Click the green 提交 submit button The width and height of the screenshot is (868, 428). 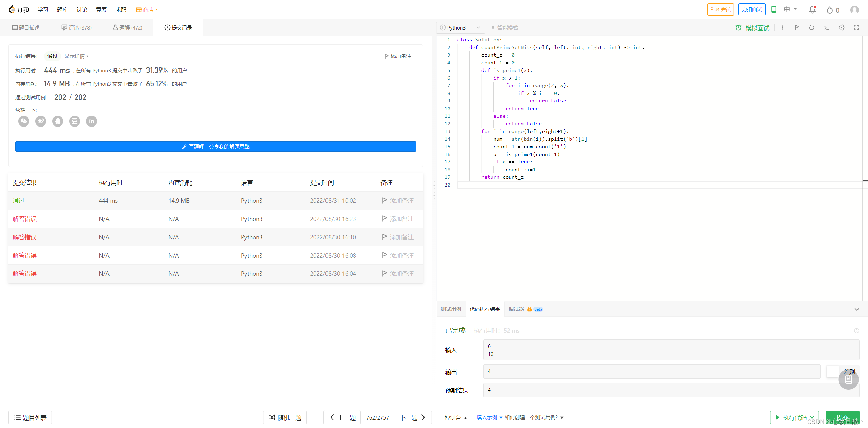click(x=843, y=417)
